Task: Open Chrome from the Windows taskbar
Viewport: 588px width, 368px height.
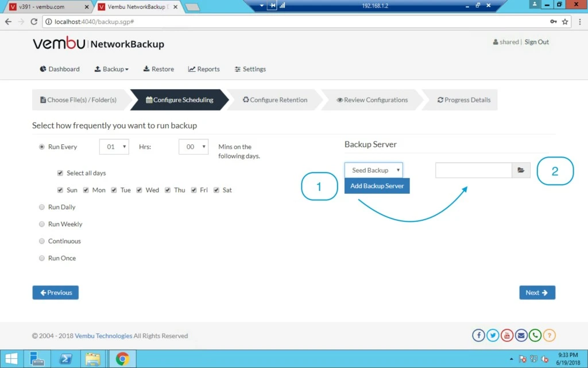Action: pyautogui.click(x=122, y=359)
